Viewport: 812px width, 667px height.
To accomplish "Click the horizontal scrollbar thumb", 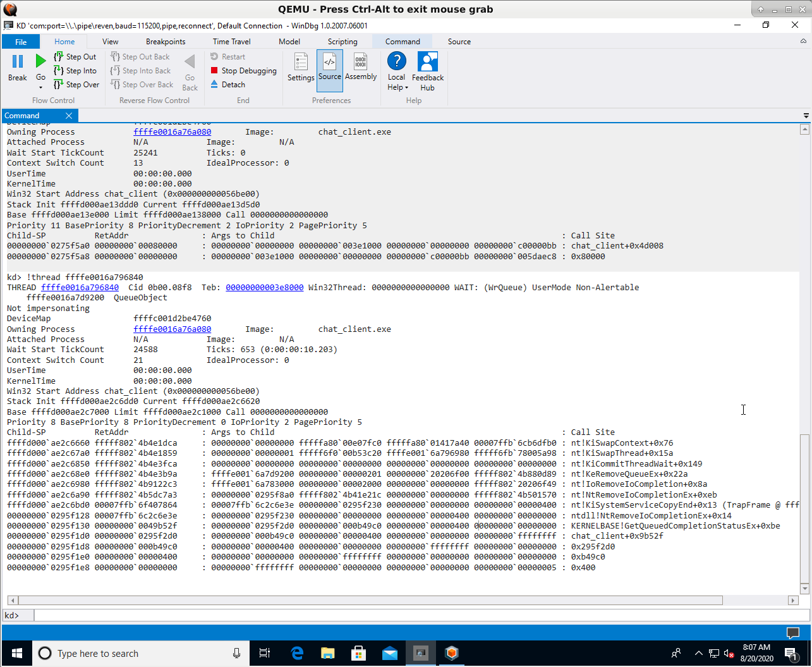I will point(370,600).
